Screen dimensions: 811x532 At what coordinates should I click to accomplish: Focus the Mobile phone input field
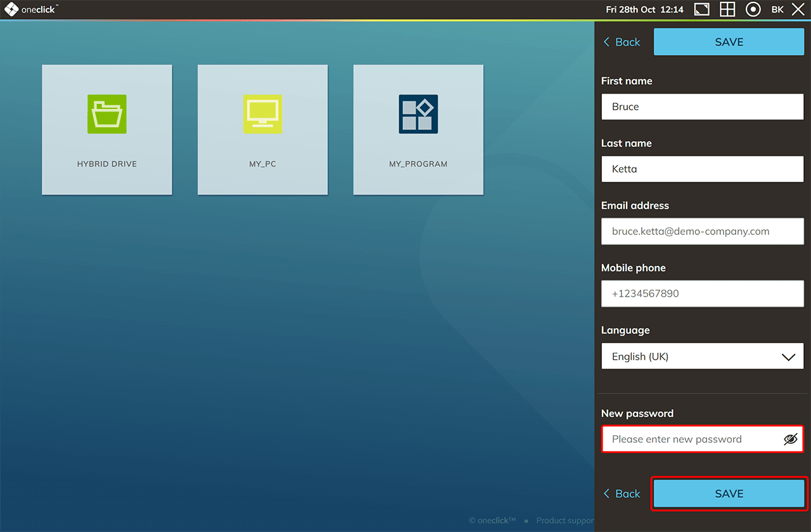[x=702, y=294]
